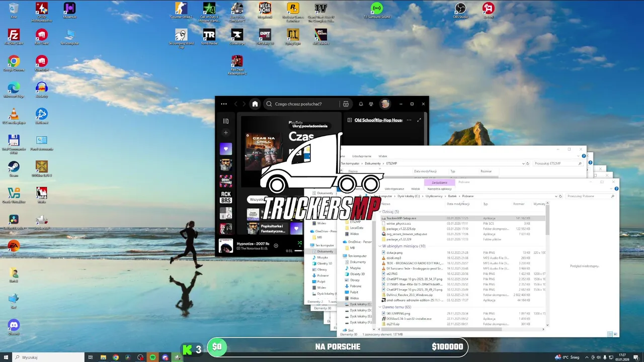Collapse Dawno temu (65) group
The image size is (644, 362).
(x=380, y=307)
